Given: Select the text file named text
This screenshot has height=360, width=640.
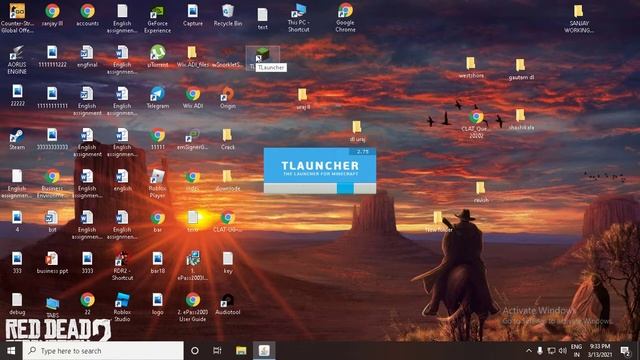Looking at the screenshot, I should [x=262, y=19].
